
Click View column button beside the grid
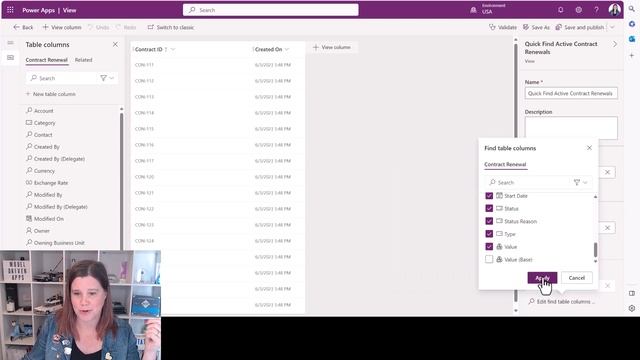click(332, 47)
